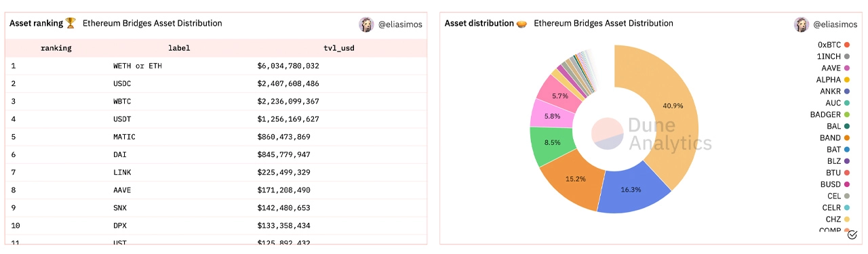Viewport: 868px width, 254px height.
Task: Toggle BADGER series in the legend
Action: pos(829,114)
